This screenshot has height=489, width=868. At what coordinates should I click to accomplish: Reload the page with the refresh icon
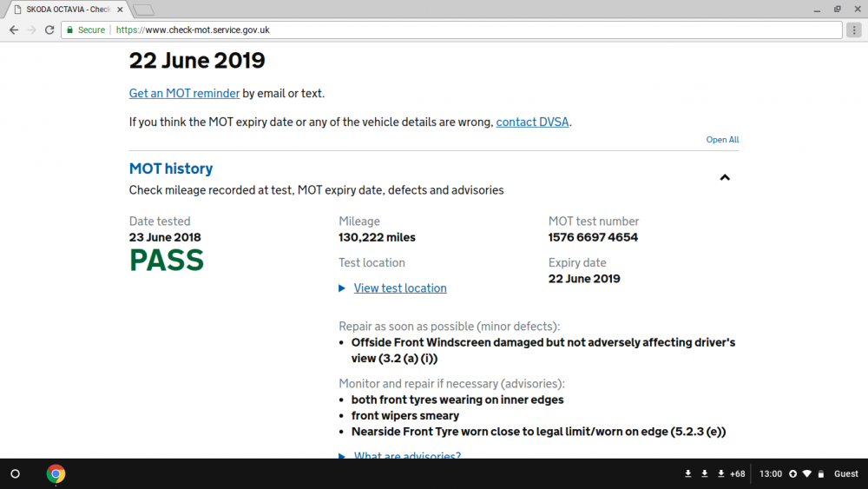[49, 30]
